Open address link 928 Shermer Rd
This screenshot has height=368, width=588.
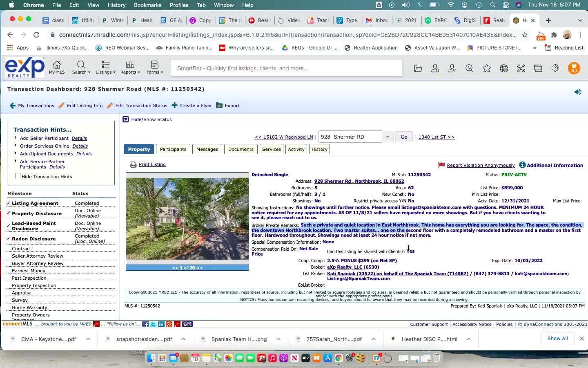tap(359, 181)
